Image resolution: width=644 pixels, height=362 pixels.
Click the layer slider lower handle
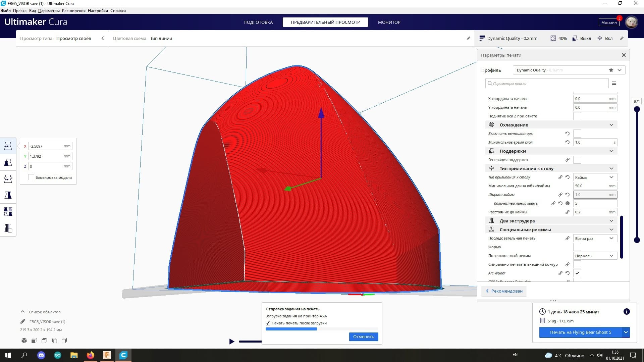637,240
